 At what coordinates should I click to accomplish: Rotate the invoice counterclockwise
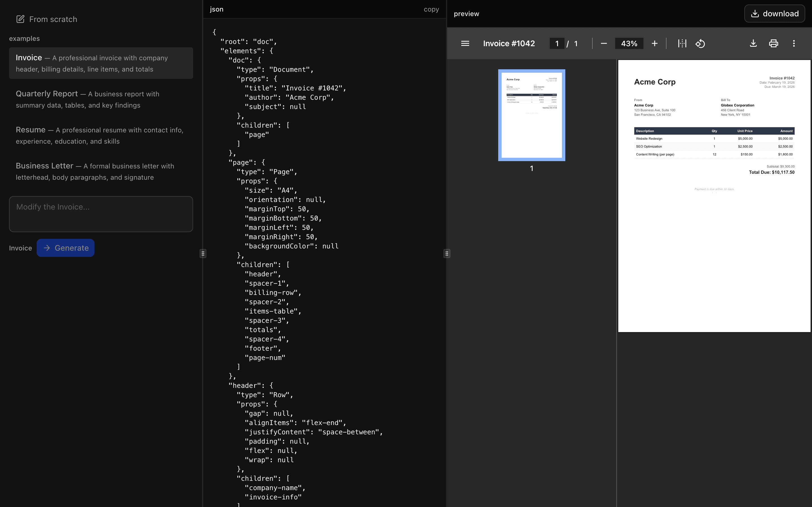click(701, 43)
